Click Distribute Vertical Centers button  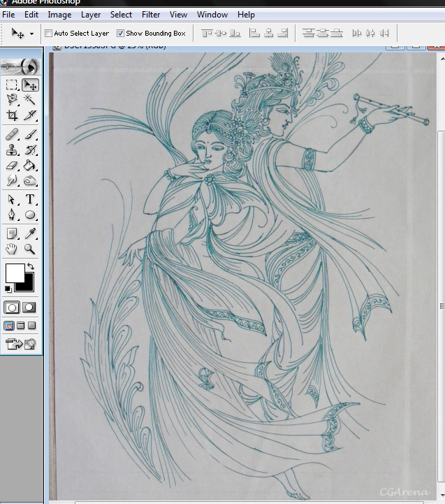[x=323, y=33]
